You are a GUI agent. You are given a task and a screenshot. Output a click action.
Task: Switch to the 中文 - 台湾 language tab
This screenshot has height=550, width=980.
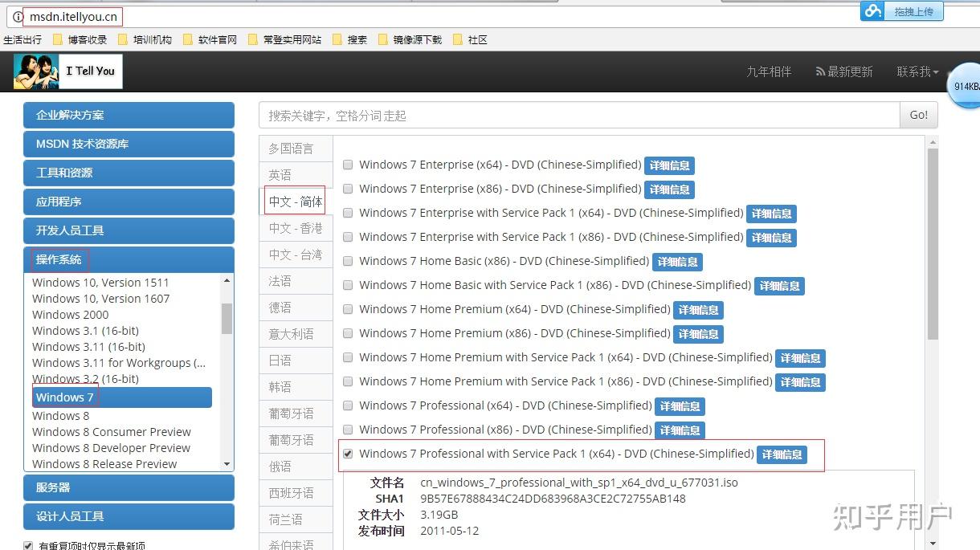[296, 255]
